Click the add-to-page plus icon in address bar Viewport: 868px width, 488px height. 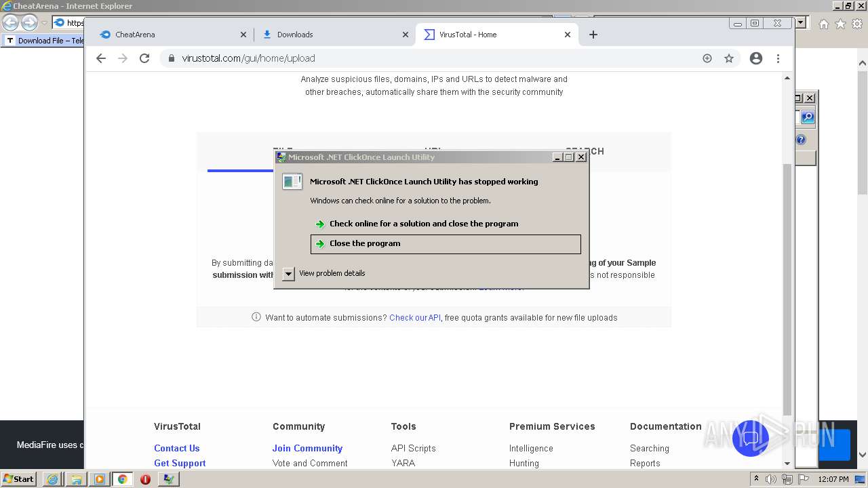[707, 58]
